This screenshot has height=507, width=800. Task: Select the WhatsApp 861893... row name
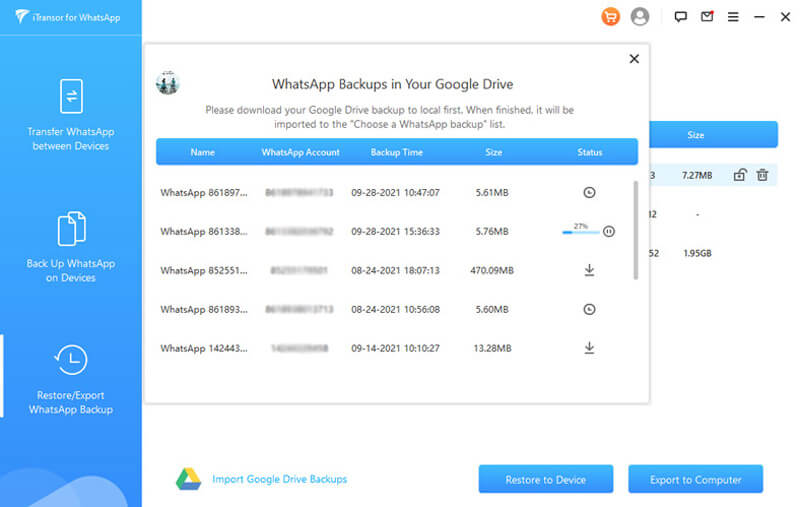click(204, 309)
